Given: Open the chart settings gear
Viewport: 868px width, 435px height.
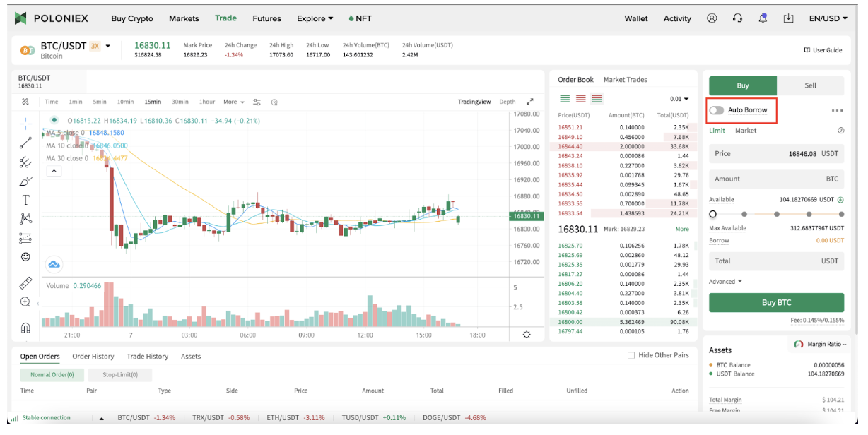Looking at the screenshot, I should click(527, 335).
